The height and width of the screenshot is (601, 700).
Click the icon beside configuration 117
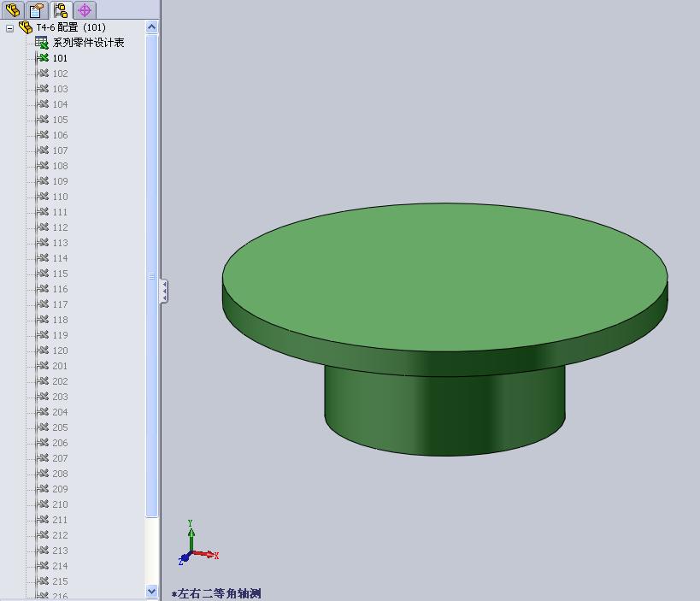click(x=43, y=304)
